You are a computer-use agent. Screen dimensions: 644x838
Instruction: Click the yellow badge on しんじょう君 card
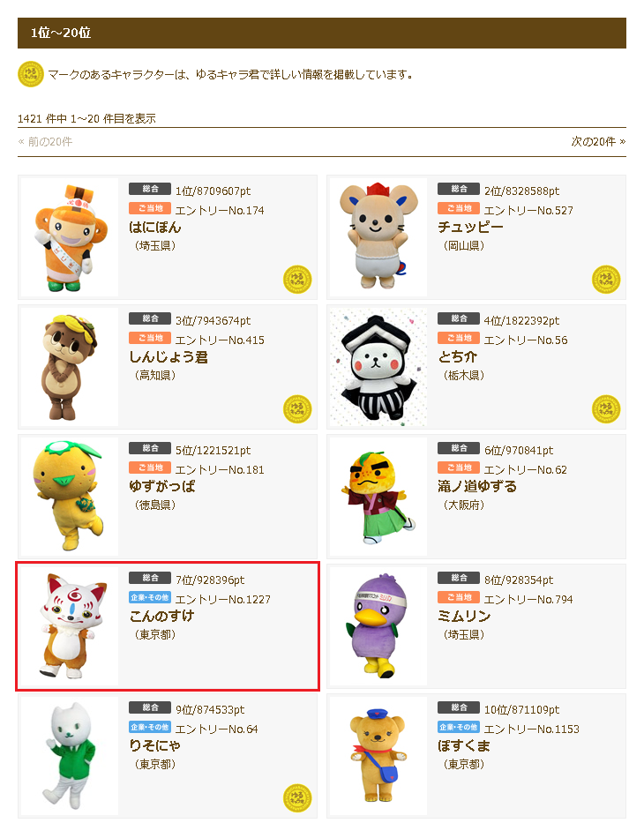(297, 408)
